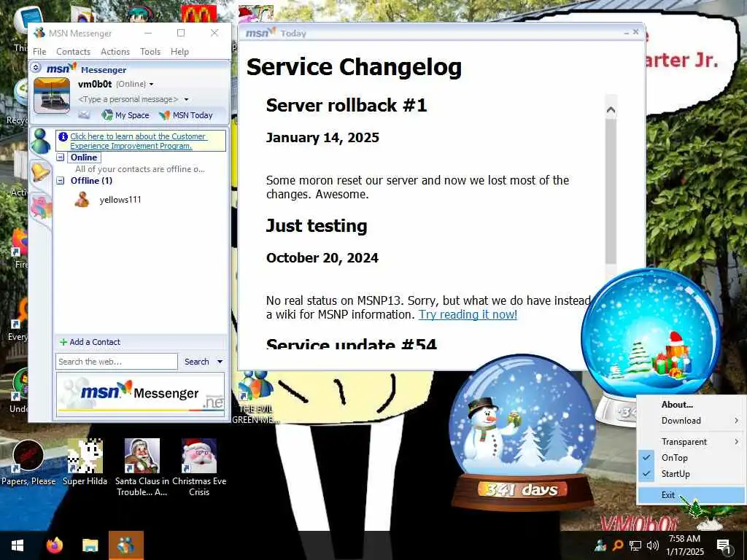The width and height of the screenshot is (747, 560).
Task: Open the vm0b0t display picture
Action: 52,96
